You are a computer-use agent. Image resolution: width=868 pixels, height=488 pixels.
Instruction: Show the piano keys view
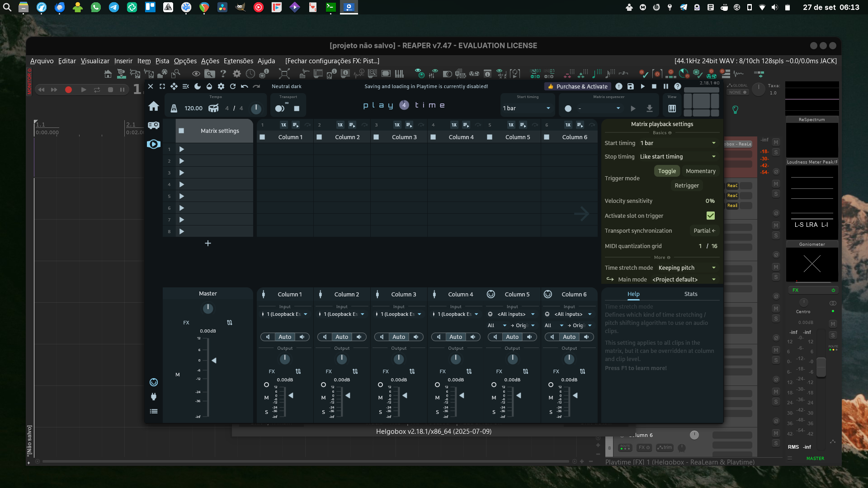672,108
